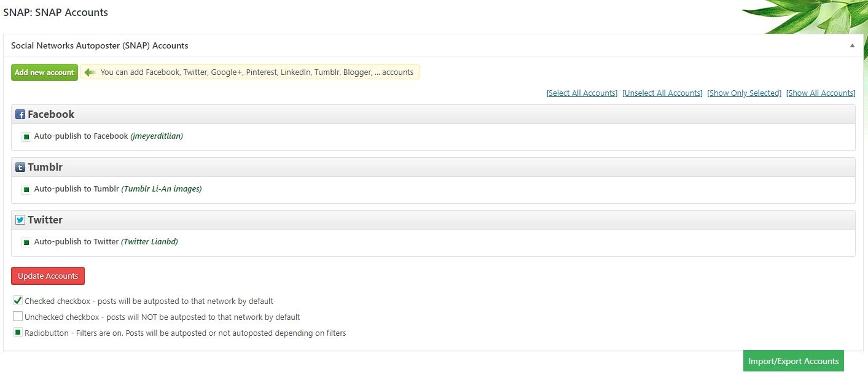Click the Twitter bird icon
The width and height of the screenshot is (868, 388).
tap(20, 220)
